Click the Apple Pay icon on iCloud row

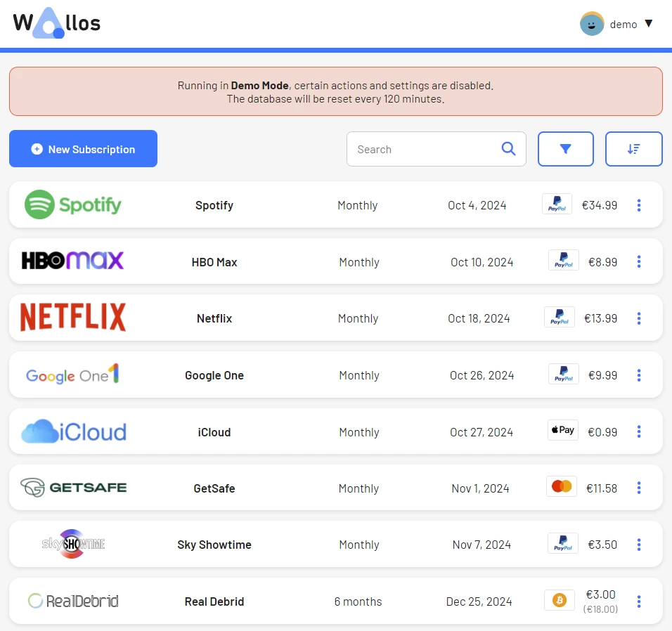pyautogui.click(x=562, y=431)
